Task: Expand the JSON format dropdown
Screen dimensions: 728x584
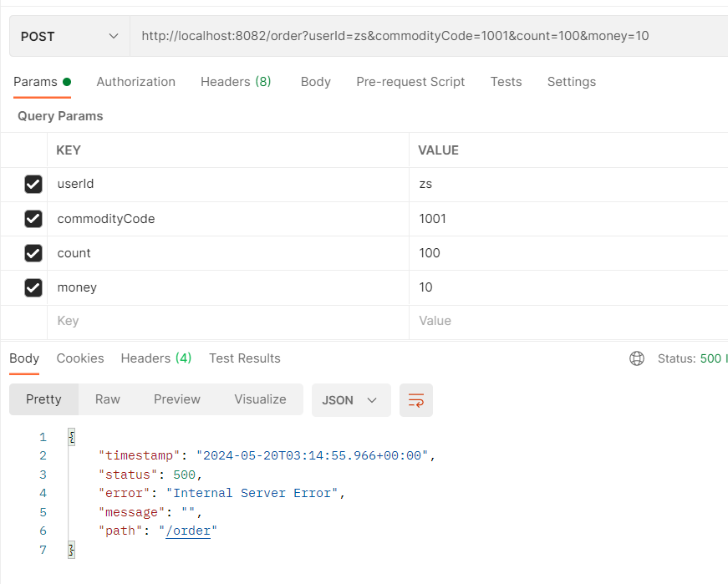Action: point(350,400)
